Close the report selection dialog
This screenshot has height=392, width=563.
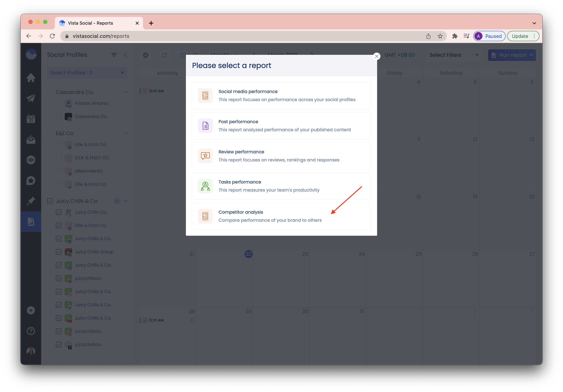(377, 56)
